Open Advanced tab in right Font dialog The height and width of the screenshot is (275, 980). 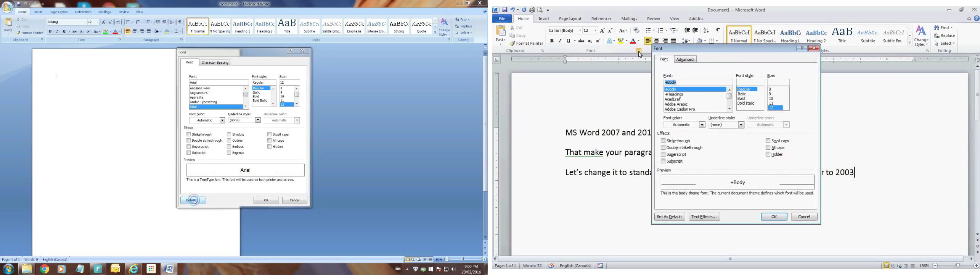pyautogui.click(x=685, y=60)
